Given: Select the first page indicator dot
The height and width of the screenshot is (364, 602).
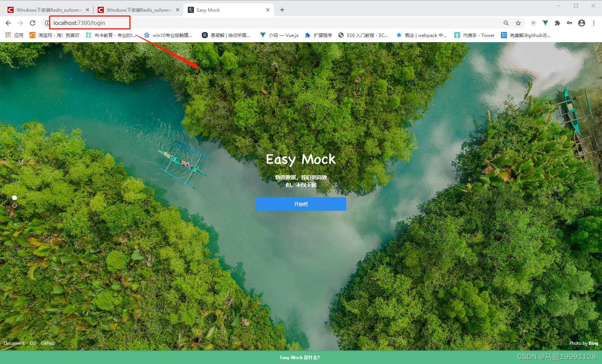Looking at the screenshot, I should [14, 198].
